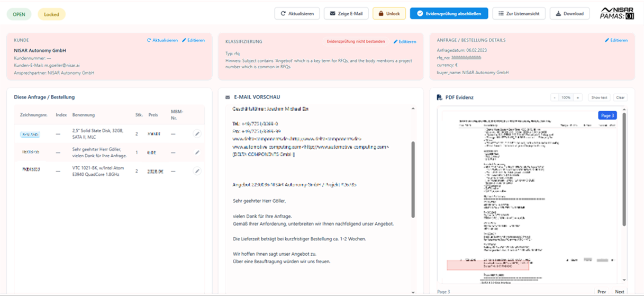Click the Clear button in PDF Evidenz
644x296 pixels.
(x=620, y=97)
